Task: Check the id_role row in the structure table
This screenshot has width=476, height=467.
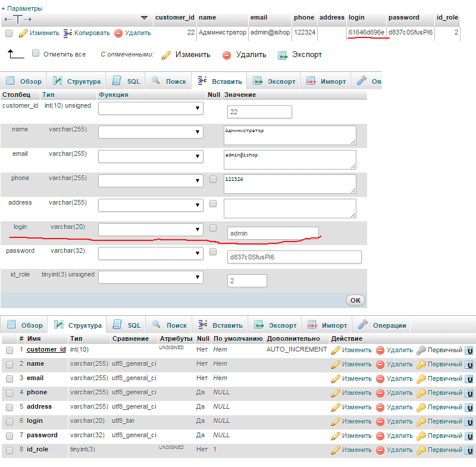Action: [10, 450]
